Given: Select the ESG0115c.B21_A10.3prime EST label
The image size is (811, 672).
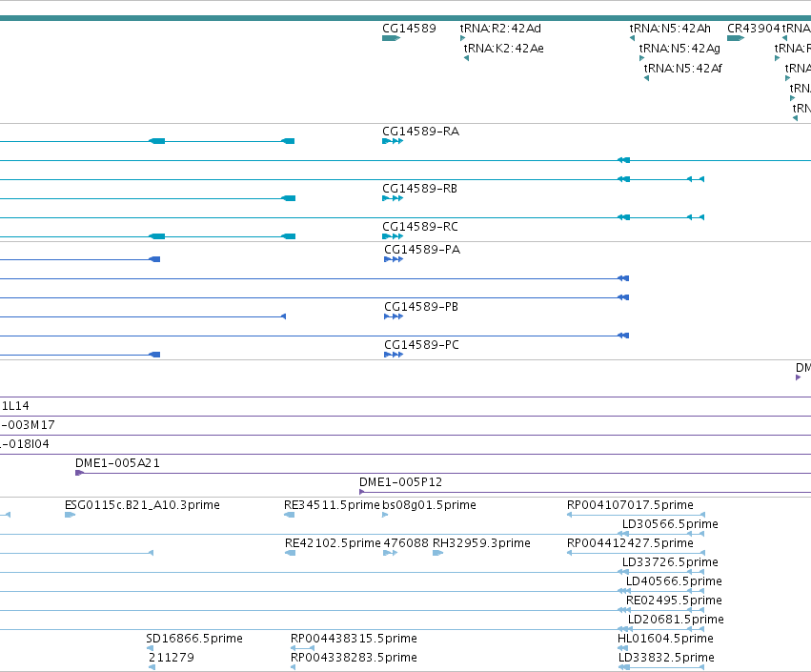Looking at the screenshot, I should (x=142, y=505).
